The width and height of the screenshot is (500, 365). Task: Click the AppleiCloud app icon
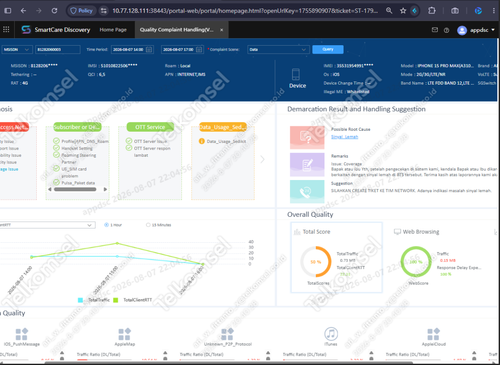433,334
